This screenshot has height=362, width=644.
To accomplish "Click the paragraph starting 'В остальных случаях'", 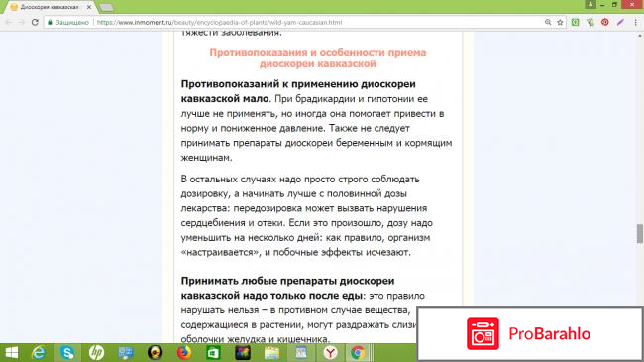I will (306, 215).
